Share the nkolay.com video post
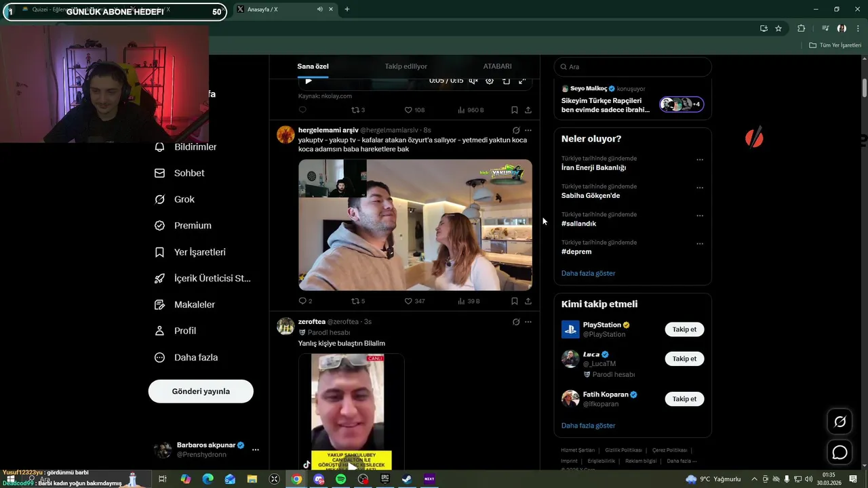The width and height of the screenshot is (868, 488). coord(528,110)
